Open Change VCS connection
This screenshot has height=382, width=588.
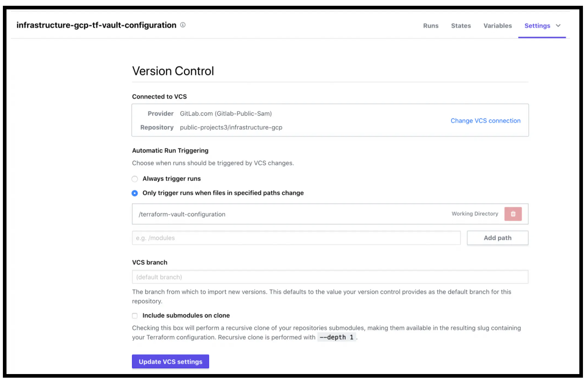(485, 121)
